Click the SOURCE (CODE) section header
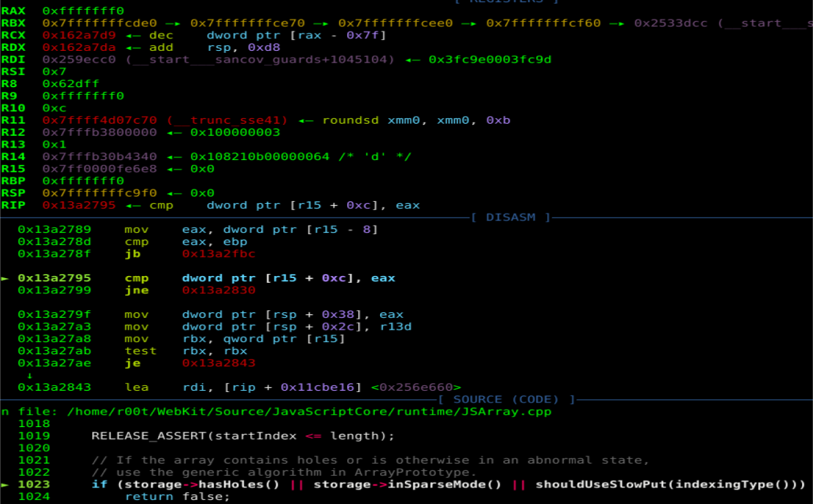Viewport: 813px width, 504px height. (506, 400)
